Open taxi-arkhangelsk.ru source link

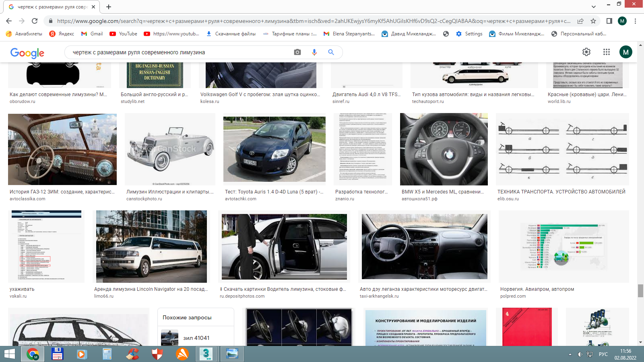379,296
